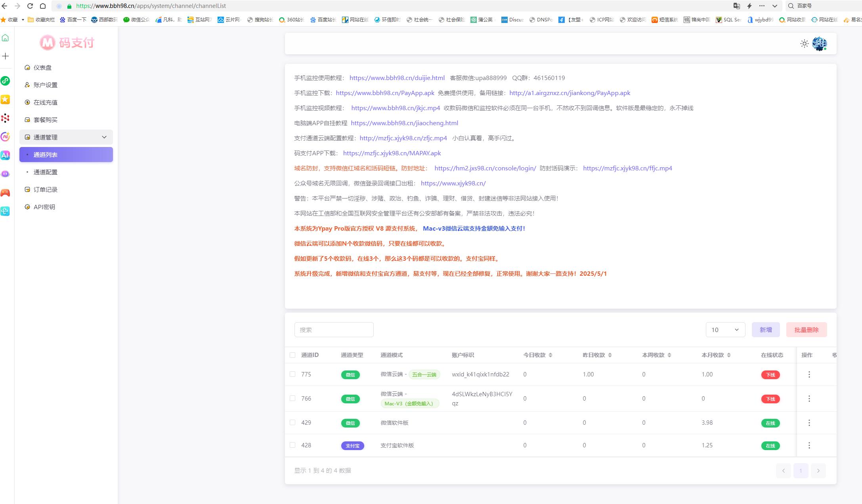The width and height of the screenshot is (862, 504).
Task: Open three-dot menu for channel 428
Action: (809, 445)
